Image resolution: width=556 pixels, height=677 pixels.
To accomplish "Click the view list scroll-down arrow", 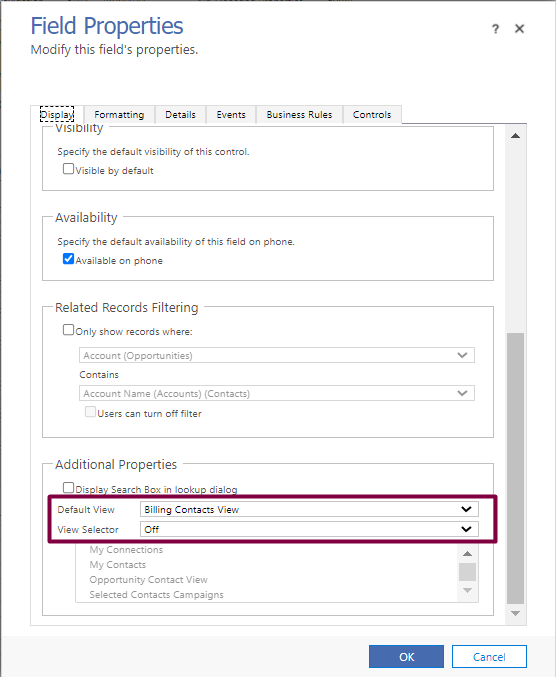I will point(467,590).
